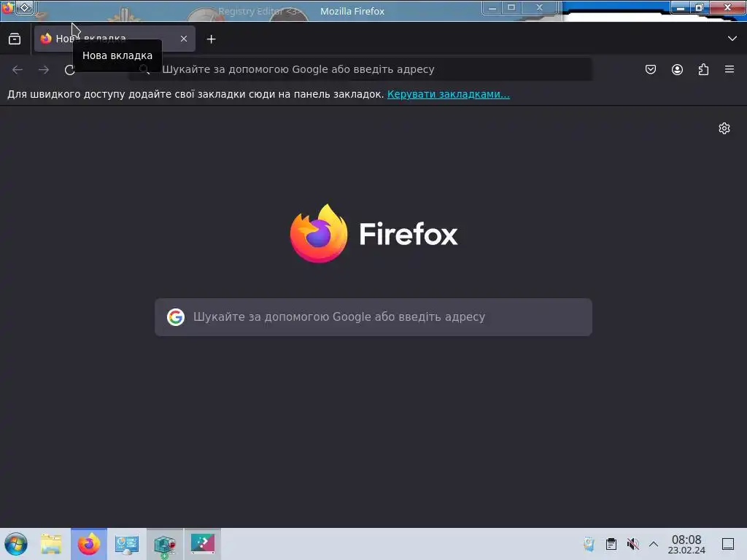
Task: Open the Firefox window menu icon
Action: tap(8, 7)
